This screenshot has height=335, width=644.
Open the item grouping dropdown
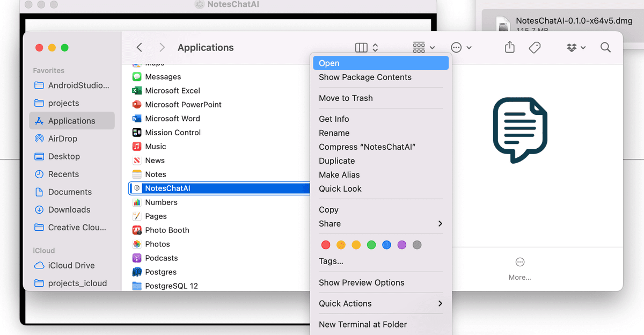click(424, 47)
